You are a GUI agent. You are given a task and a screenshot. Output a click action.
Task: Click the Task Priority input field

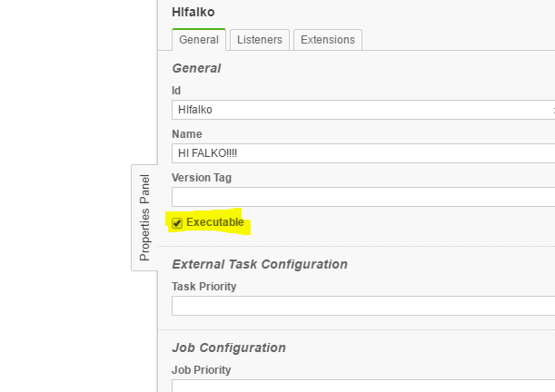coord(363,306)
